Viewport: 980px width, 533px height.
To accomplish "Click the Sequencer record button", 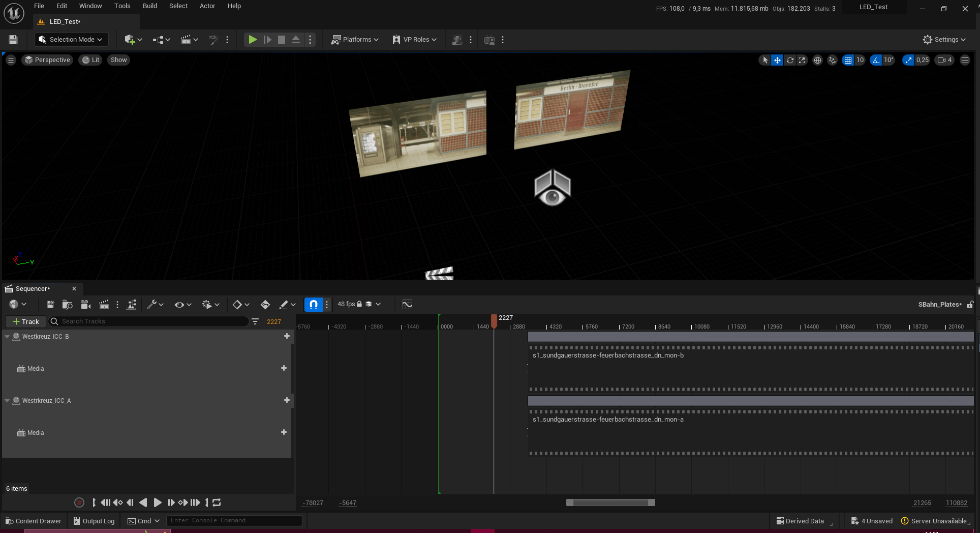I will (x=79, y=502).
